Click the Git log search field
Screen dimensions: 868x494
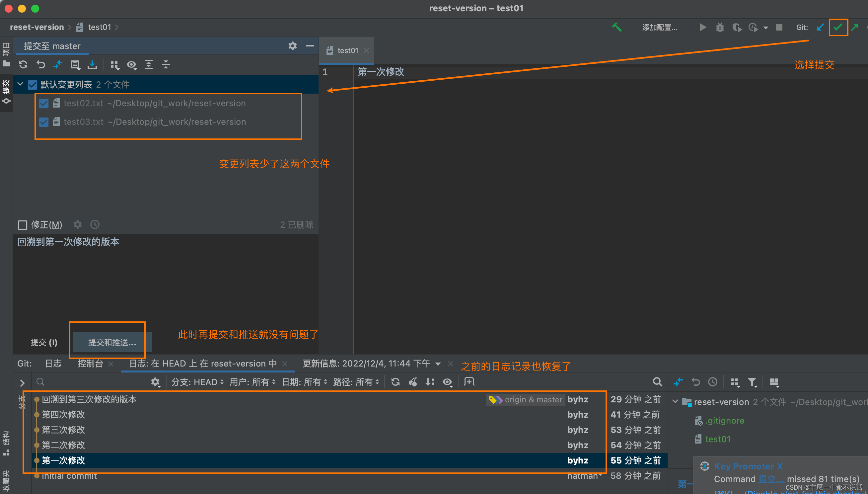coord(92,382)
